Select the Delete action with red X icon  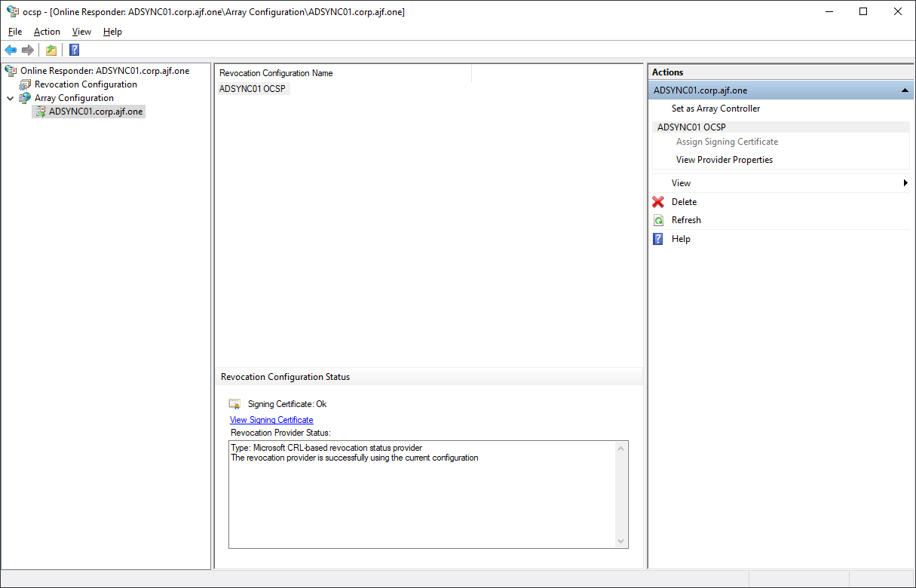[x=658, y=201]
